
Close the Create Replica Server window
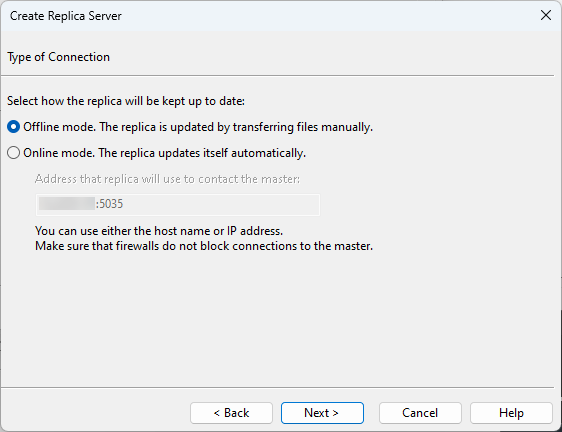[x=546, y=15]
